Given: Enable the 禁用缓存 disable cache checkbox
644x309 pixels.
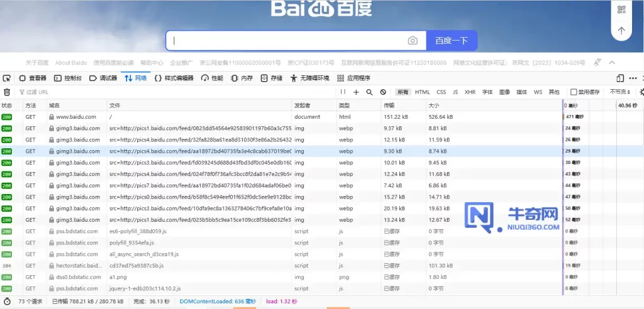Looking at the screenshot, I should pyautogui.click(x=574, y=92).
